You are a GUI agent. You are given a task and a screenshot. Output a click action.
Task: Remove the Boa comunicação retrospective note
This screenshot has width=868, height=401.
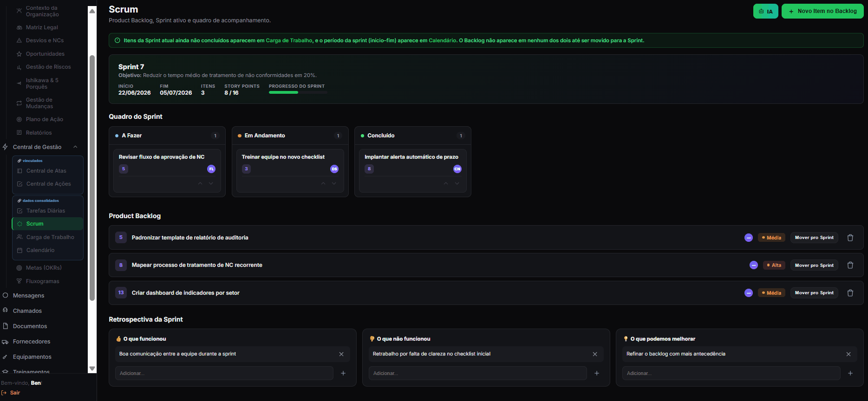click(341, 354)
